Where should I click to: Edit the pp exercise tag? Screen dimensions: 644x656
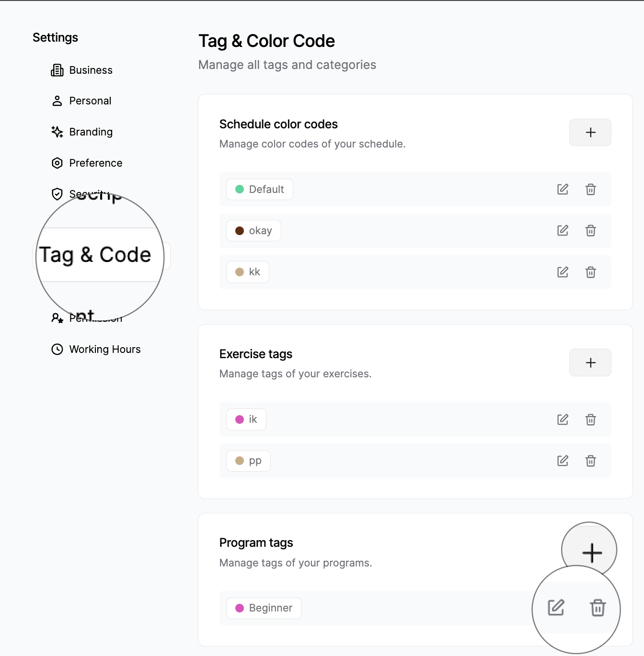563,461
